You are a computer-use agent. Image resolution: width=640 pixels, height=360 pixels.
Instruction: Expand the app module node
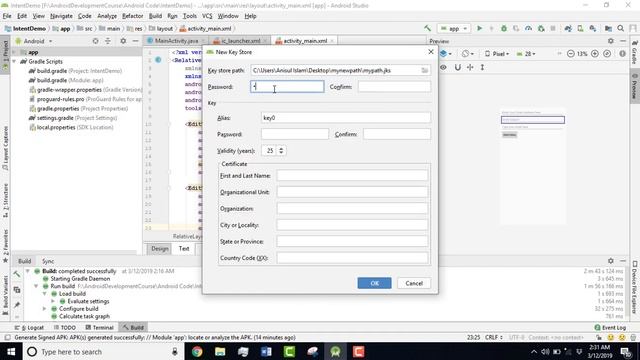tap(15, 52)
